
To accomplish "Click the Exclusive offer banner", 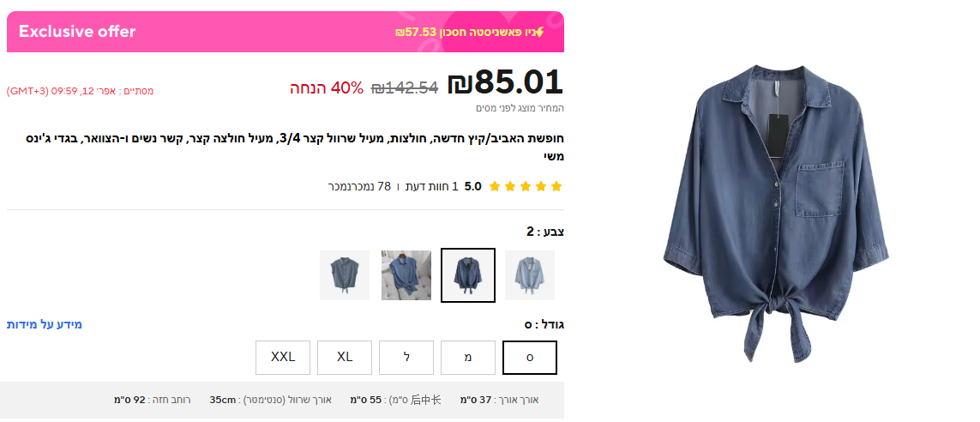I will (286, 32).
